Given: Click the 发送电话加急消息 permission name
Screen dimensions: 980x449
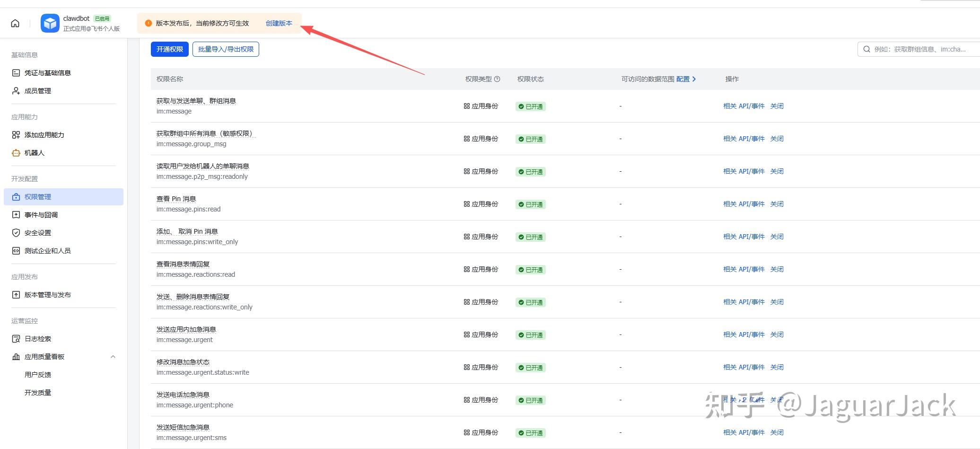Looking at the screenshot, I should click(x=183, y=395).
